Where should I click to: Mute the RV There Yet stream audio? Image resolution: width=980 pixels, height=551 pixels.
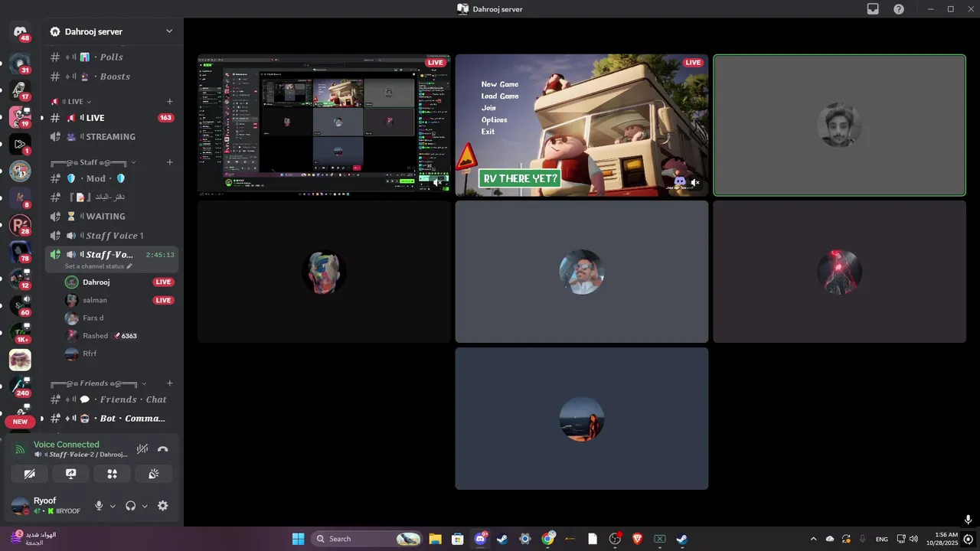[x=695, y=182]
